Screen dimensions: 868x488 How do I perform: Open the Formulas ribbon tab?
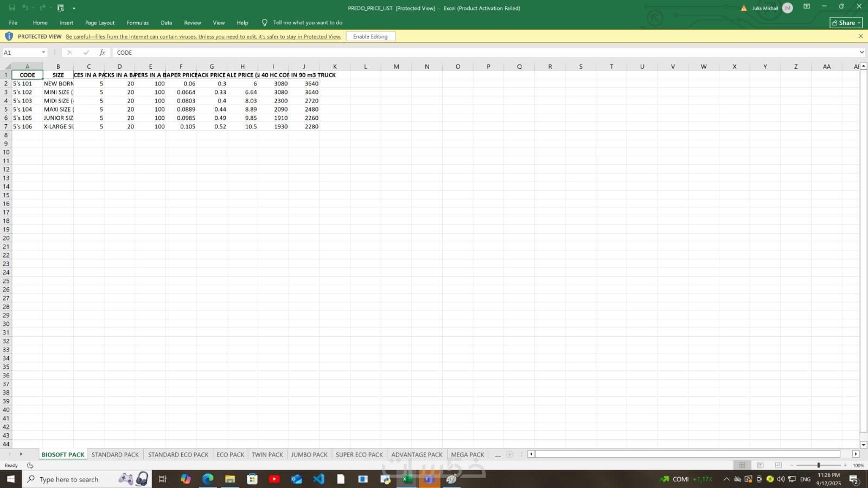click(x=138, y=23)
